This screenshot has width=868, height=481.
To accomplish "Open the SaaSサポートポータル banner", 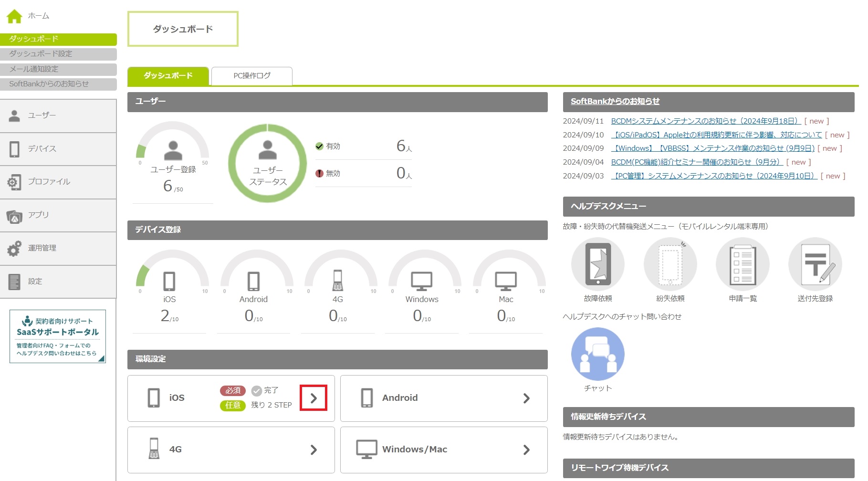I will 58,336.
